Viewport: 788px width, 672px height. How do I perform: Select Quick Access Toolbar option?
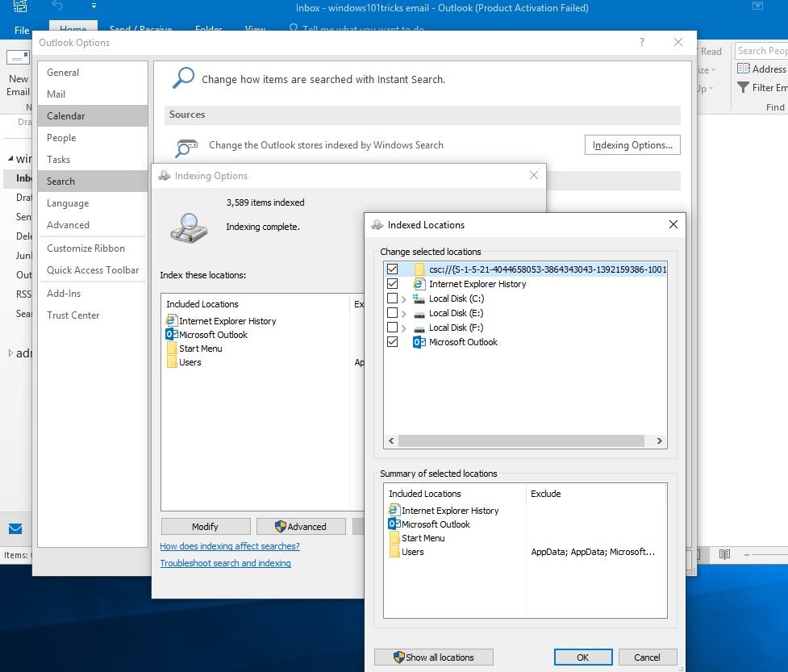click(93, 270)
